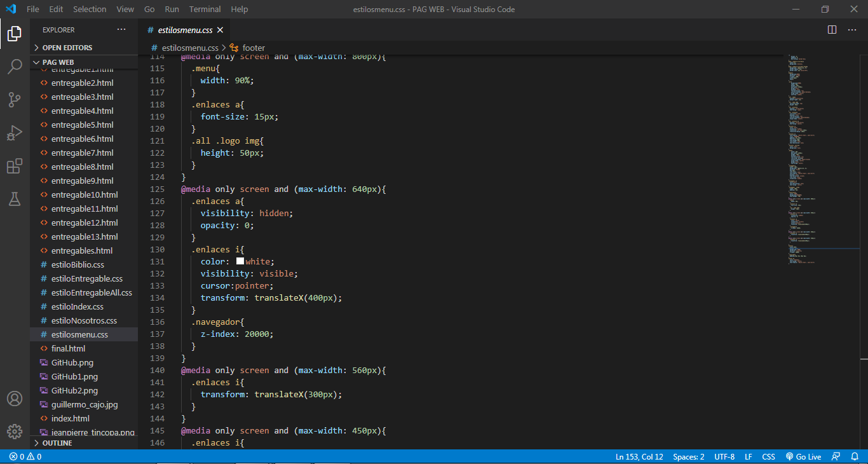This screenshot has width=868, height=464.
Task: Expand the Open Editors section
Action: [x=84, y=48]
